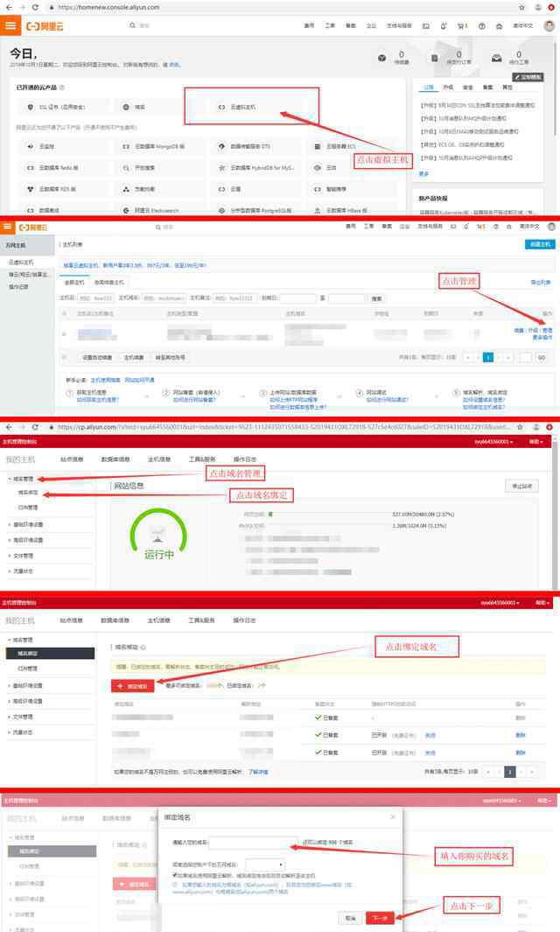Screen dimensions: 560x932
Task: Expand 基础环境设置 in the 网站信息 page sidebar
Action: tap(27, 525)
